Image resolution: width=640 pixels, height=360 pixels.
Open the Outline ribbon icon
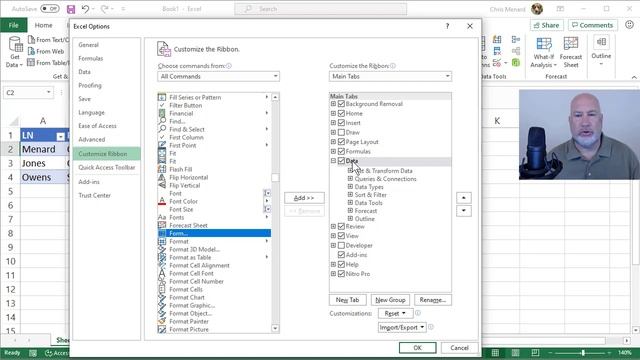[x=601, y=50]
